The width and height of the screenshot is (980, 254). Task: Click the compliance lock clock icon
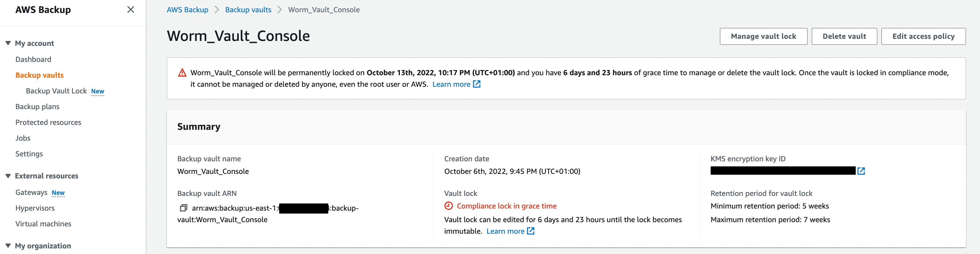click(x=449, y=206)
